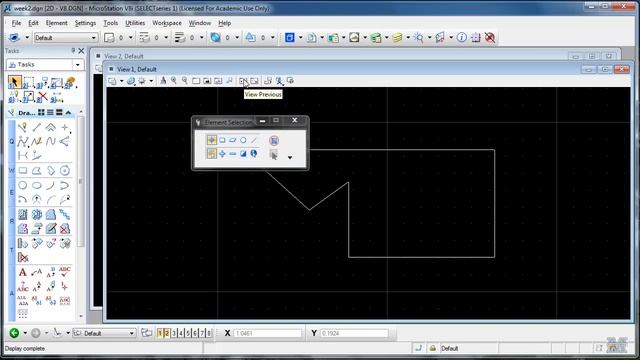Toggle view 1 button on
The height and width of the screenshot is (360, 640).
[x=160, y=333]
